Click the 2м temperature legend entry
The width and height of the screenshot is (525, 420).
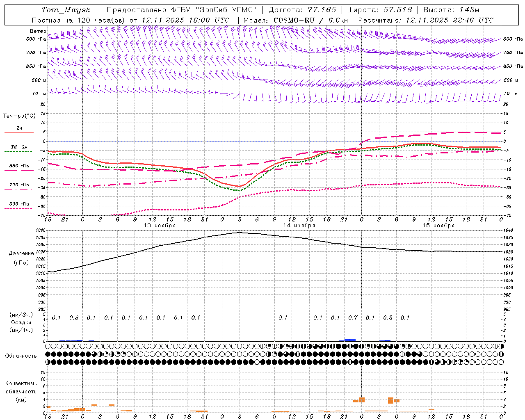click(19, 128)
